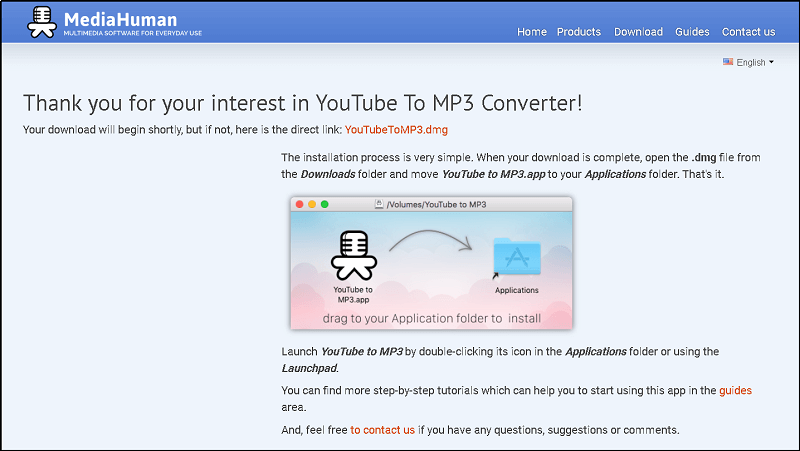Click the US flag icon beside English

(728, 62)
